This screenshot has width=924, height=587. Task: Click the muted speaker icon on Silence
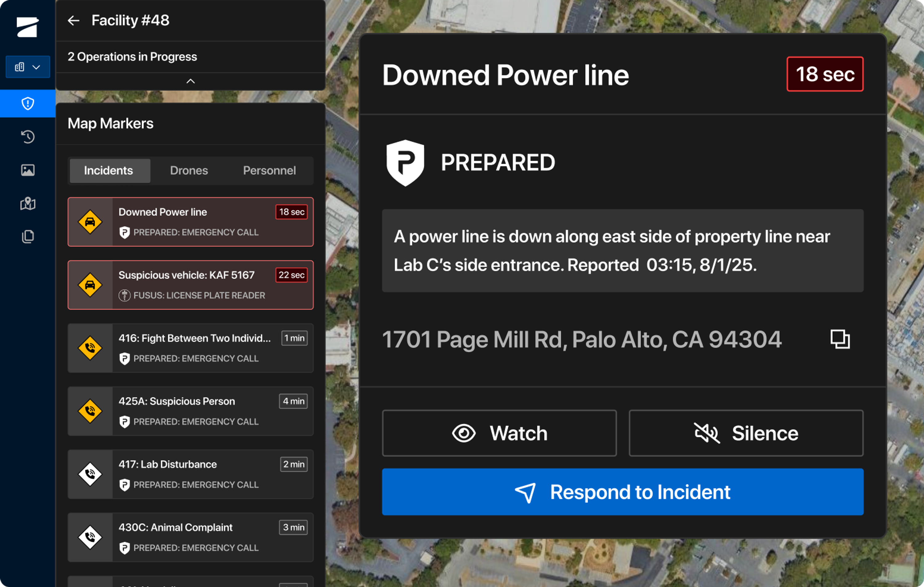(707, 434)
